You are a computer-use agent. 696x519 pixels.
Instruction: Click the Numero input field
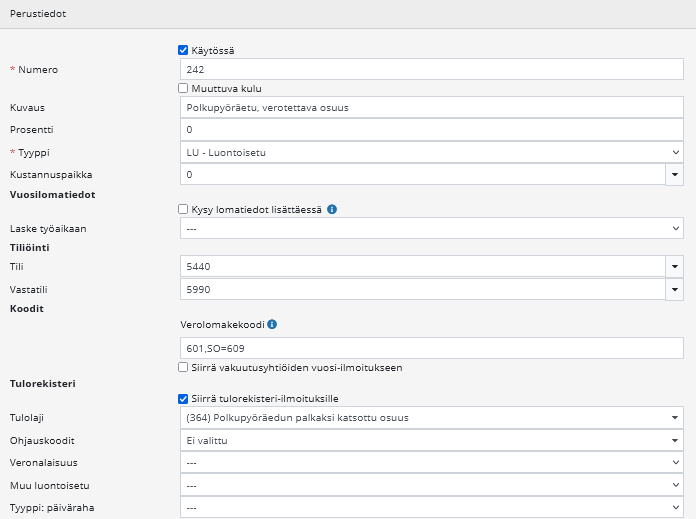coord(430,70)
